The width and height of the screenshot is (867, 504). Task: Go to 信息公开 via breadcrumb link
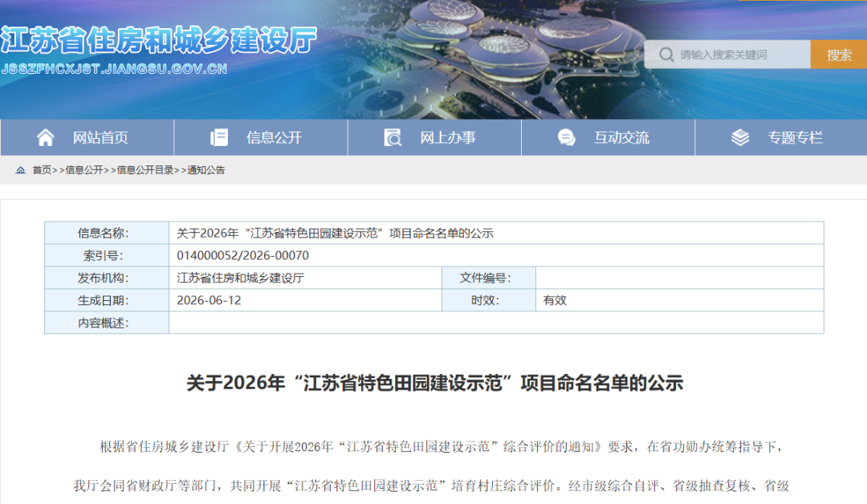click(x=84, y=170)
